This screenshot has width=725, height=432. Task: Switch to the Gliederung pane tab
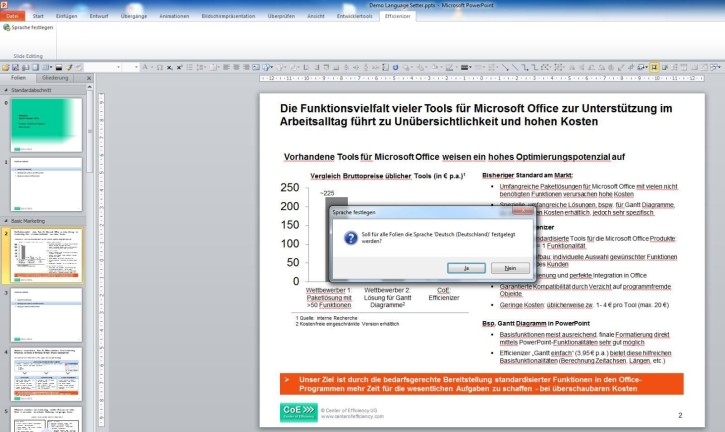55,78
